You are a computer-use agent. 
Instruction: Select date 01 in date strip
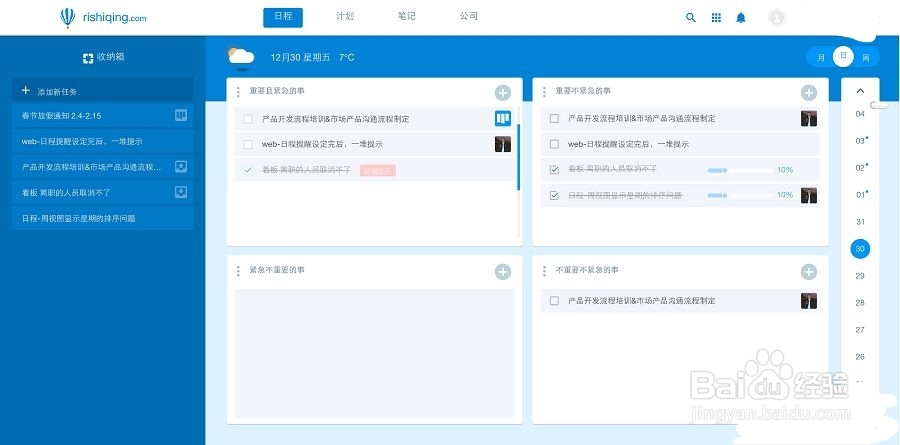coord(860,195)
